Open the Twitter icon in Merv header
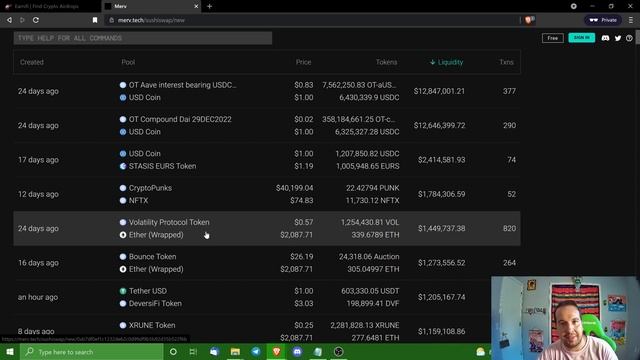 618,38
